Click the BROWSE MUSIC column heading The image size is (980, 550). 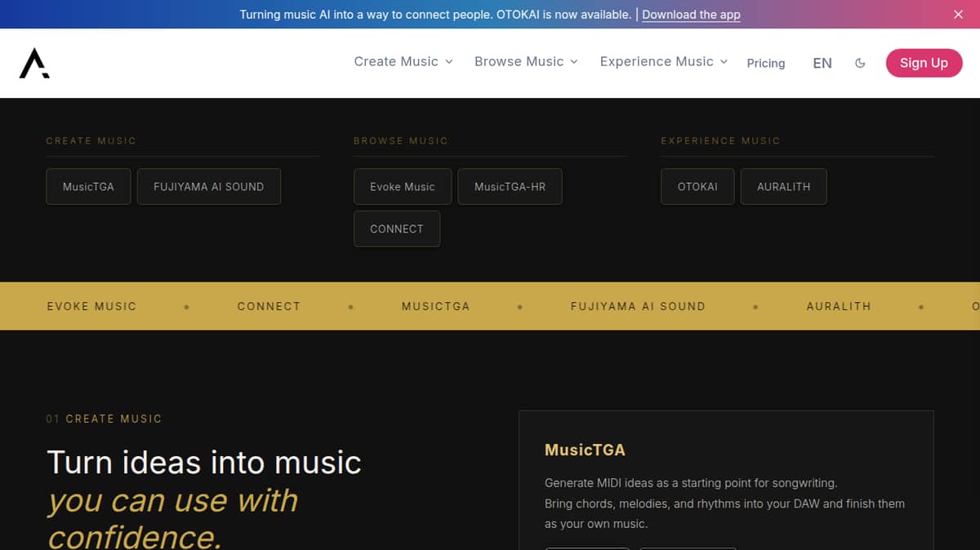401,141
